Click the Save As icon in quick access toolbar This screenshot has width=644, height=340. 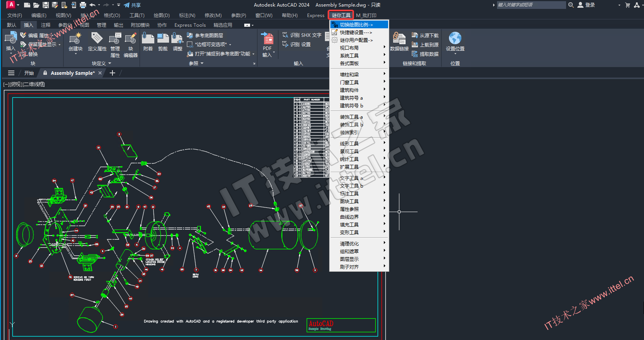pyautogui.click(x=55, y=5)
